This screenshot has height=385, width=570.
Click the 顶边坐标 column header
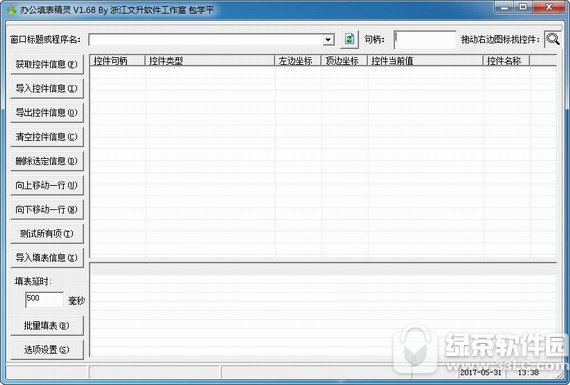[344, 61]
